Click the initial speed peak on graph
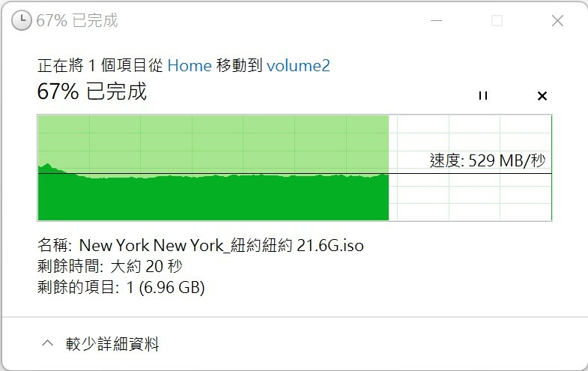 click(x=47, y=166)
